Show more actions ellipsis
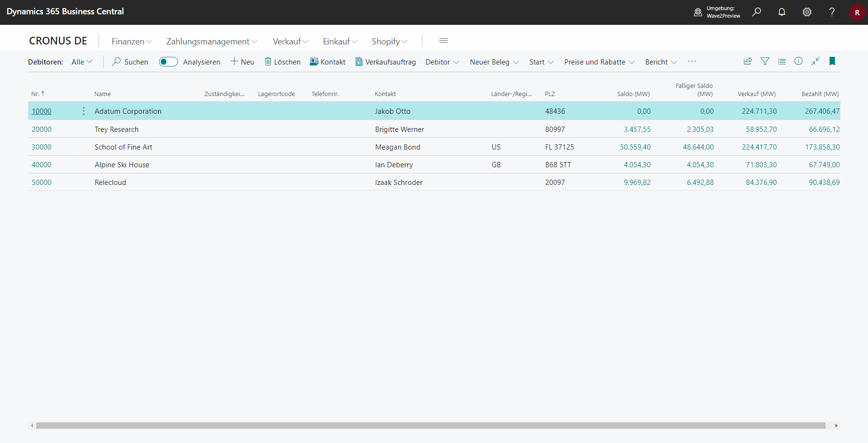This screenshot has height=443, width=868. pos(692,61)
